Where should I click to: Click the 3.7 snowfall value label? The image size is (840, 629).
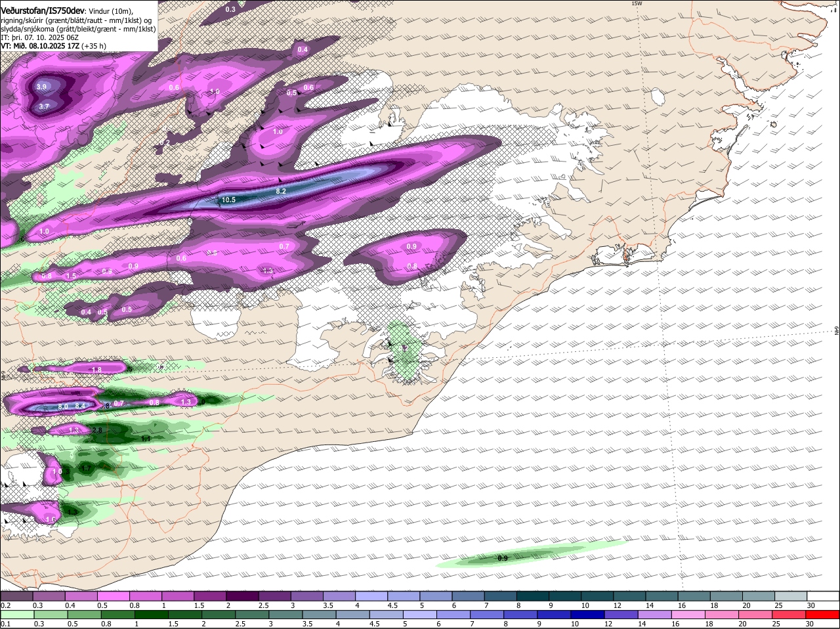tap(44, 106)
